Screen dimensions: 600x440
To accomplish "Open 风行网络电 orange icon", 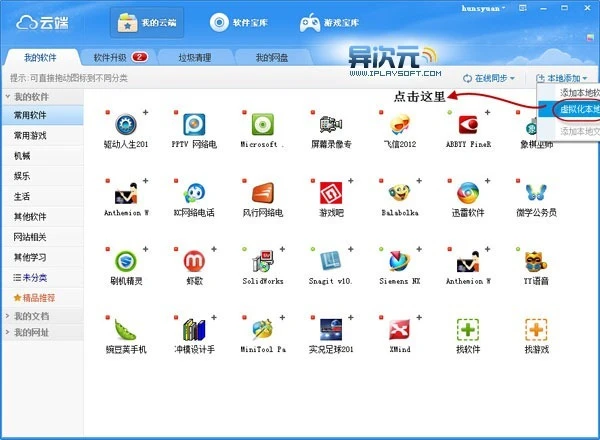I will point(262,193).
